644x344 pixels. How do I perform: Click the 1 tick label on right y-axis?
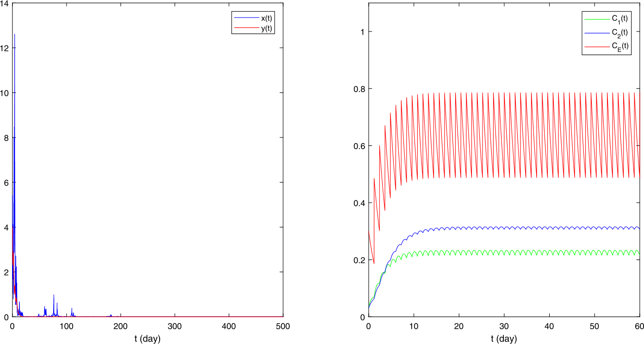pos(362,31)
